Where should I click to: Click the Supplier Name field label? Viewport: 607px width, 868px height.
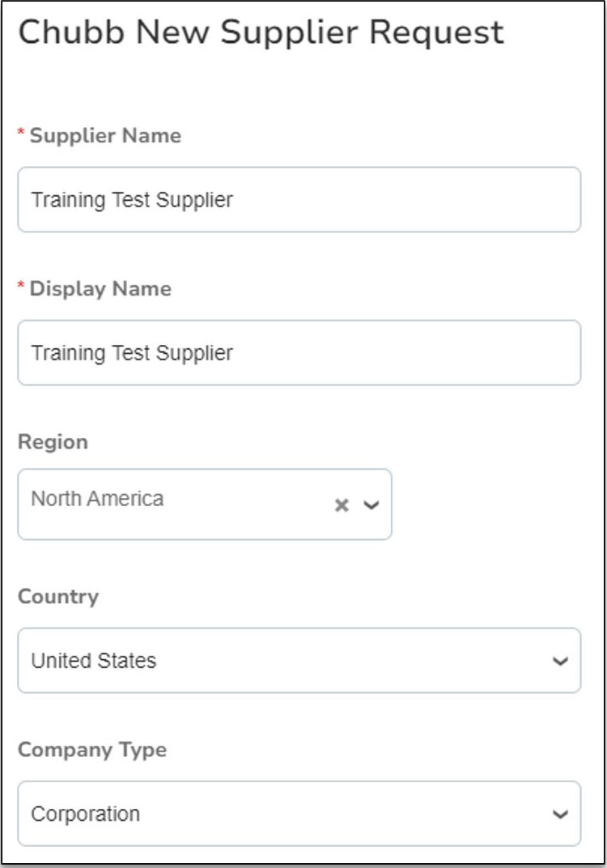click(x=105, y=136)
